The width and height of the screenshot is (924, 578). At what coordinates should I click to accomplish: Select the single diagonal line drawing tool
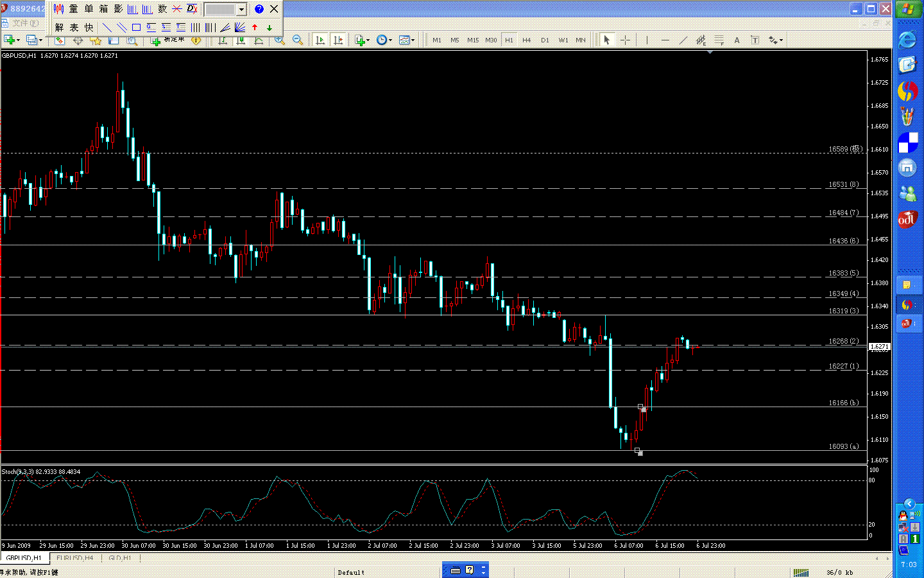pyautogui.click(x=107, y=28)
